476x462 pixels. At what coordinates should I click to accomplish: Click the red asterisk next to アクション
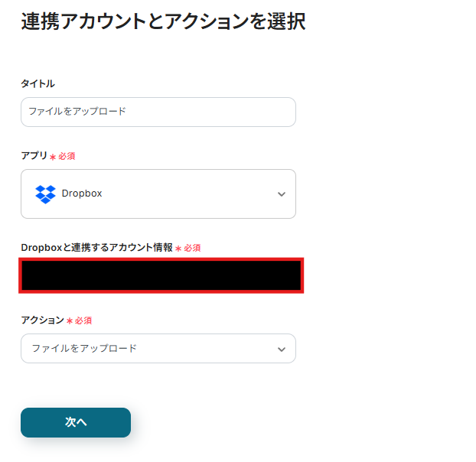(x=70, y=320)
